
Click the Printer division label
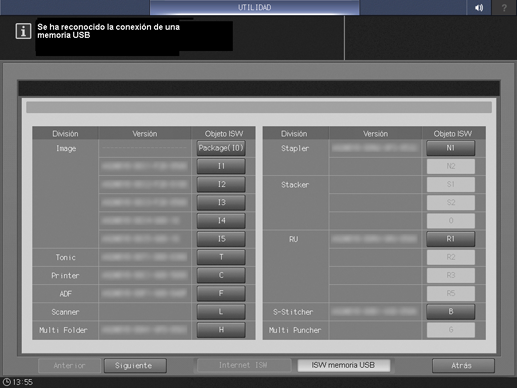point(65,276)
